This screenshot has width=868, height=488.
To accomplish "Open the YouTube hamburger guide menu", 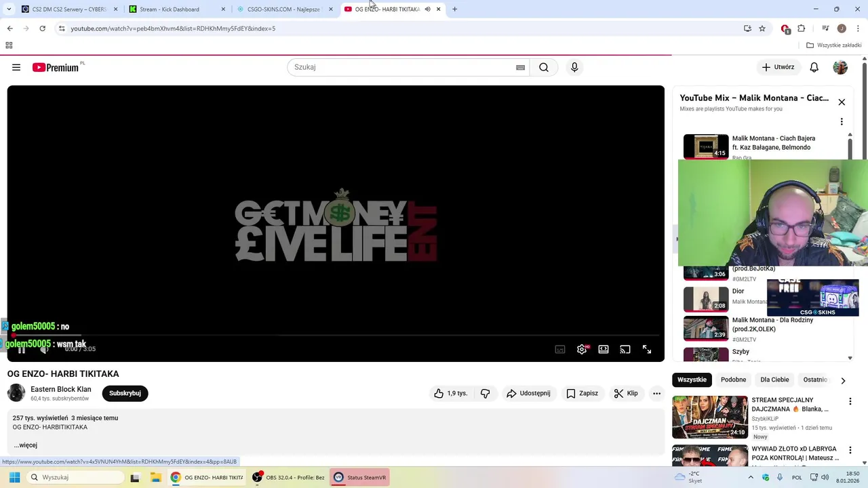I will point(16,67).
